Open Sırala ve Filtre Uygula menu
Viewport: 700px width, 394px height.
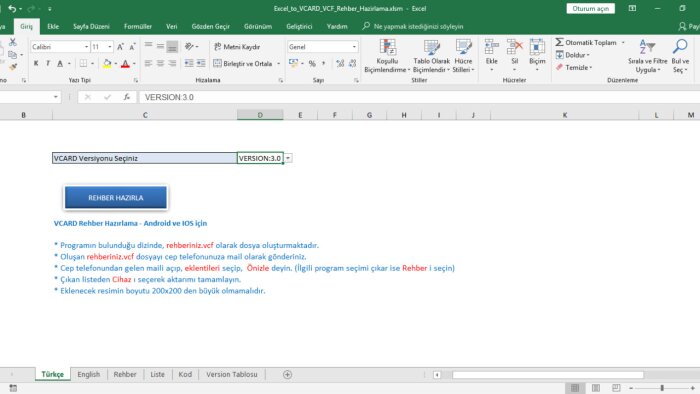[x=647, y=56]
